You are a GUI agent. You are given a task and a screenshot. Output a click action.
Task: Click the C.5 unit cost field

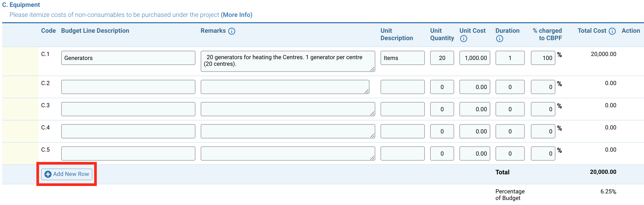475,153
